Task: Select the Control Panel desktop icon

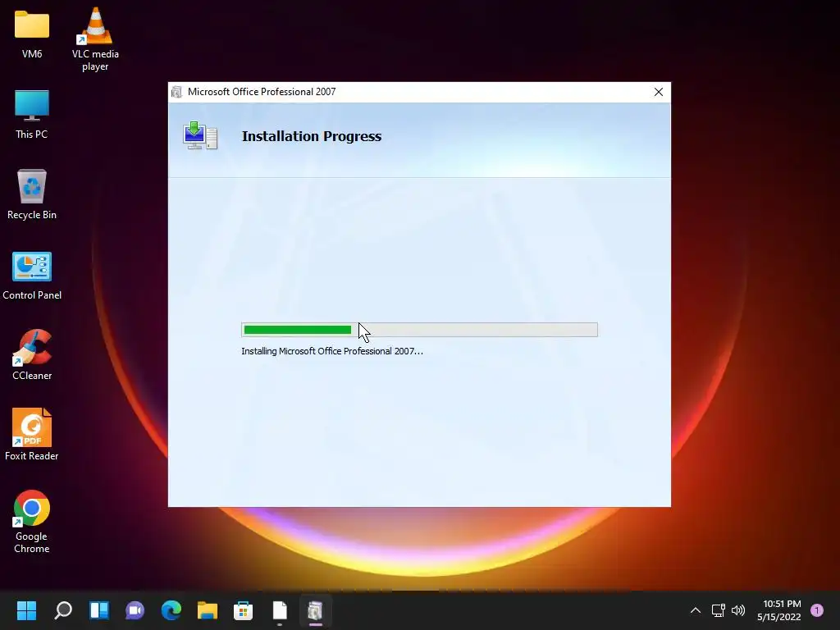Action: [32, 276]
